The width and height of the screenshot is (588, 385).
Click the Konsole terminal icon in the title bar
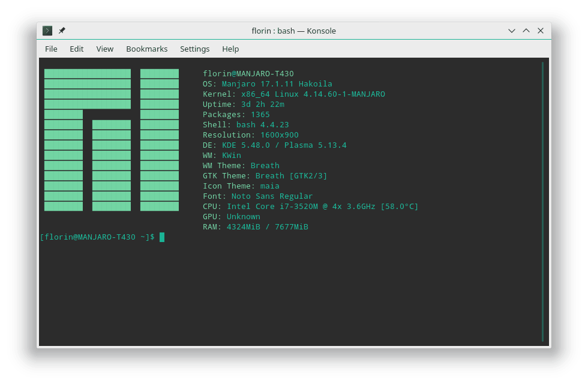pyautogui.click(x=47, y=31)
